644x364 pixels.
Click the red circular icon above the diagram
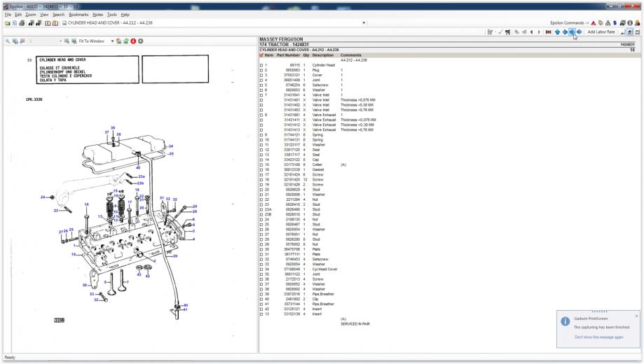click(x=132, y=41)
